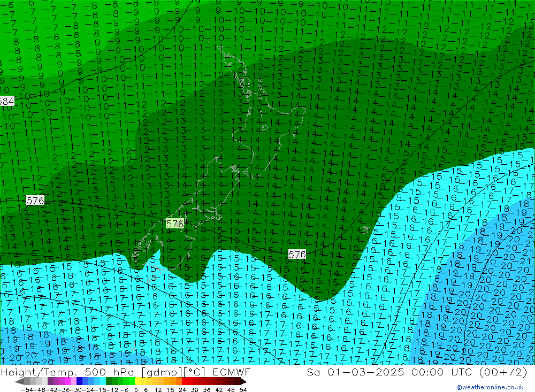Click the 'Sa 01-03-2025' date text
This screenshot has width=535, height=392.
(355, 372)
